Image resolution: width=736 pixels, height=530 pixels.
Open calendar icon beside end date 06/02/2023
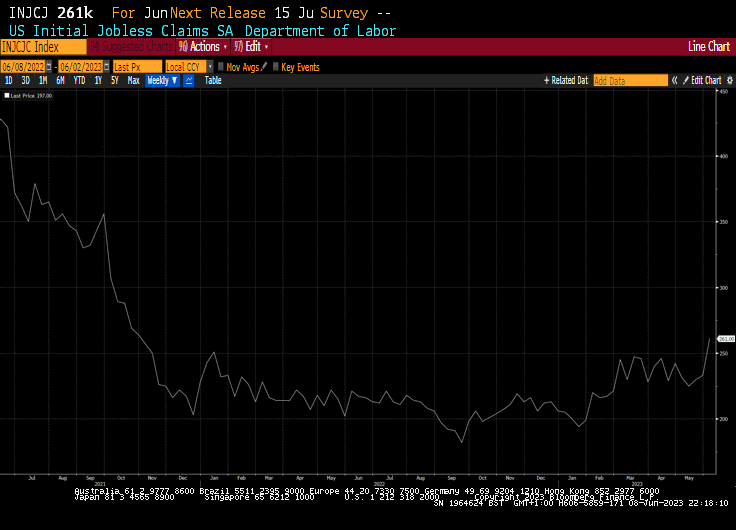pyautogui.click(x=107, y=67)
